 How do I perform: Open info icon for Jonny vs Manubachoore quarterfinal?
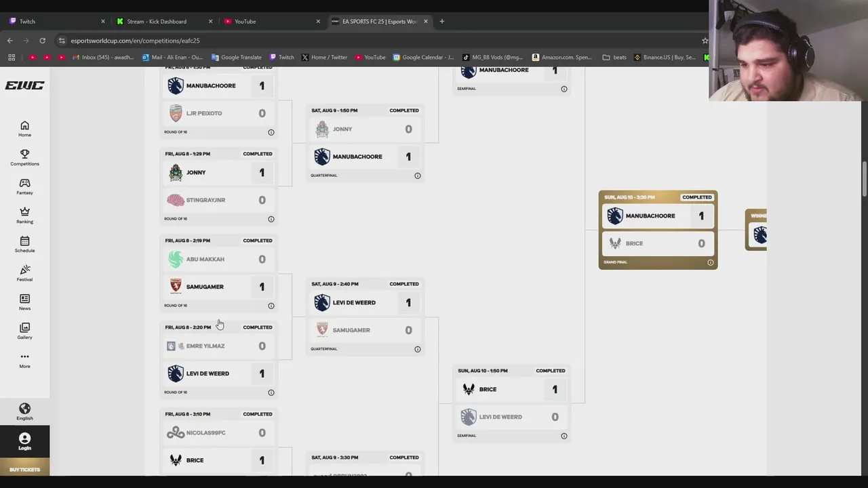click(417, 176)
